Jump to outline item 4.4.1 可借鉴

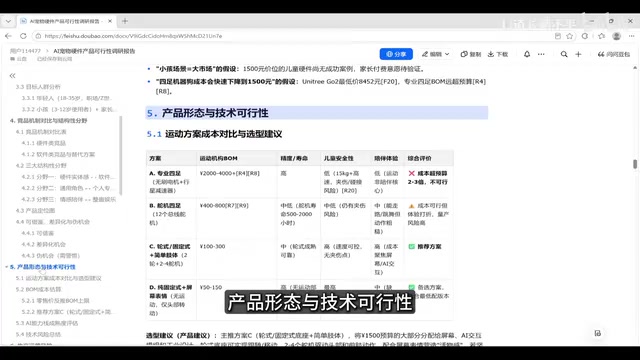click(x=38, y=233)
